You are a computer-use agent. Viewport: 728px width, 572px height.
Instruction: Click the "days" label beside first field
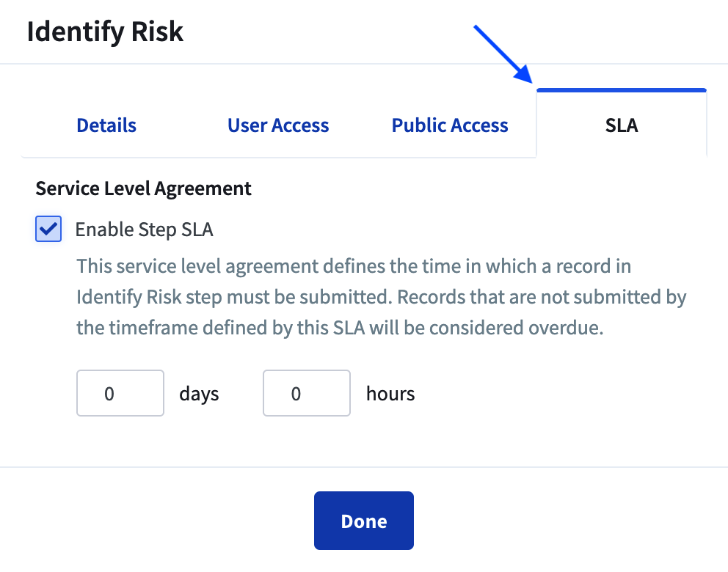pos(199,394)
